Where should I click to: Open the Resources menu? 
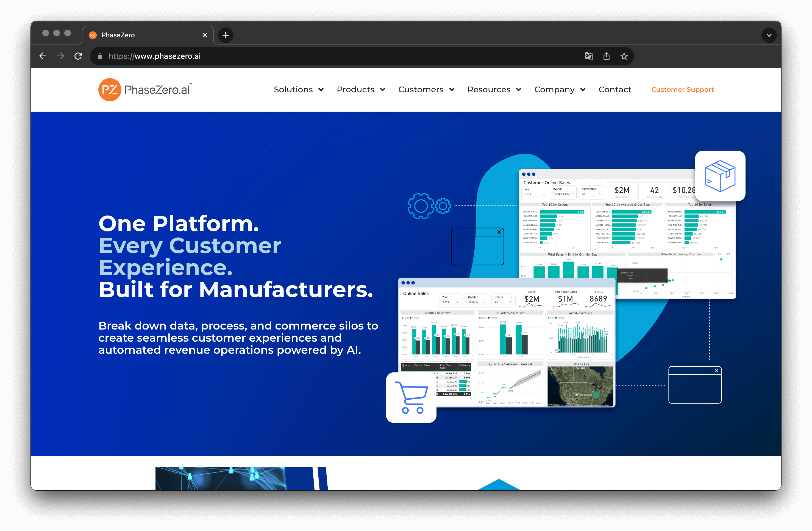pyautogui.click(x=489, y=89)
